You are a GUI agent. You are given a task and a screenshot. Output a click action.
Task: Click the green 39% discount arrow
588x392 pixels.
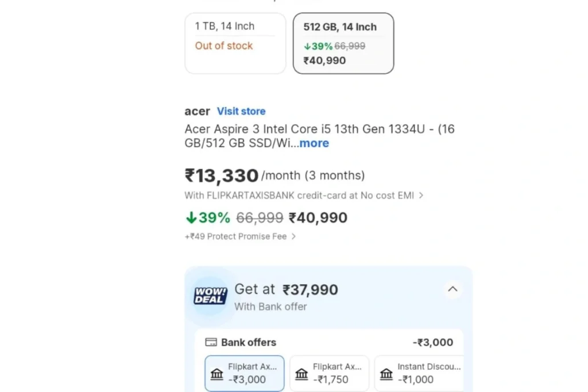191,218
